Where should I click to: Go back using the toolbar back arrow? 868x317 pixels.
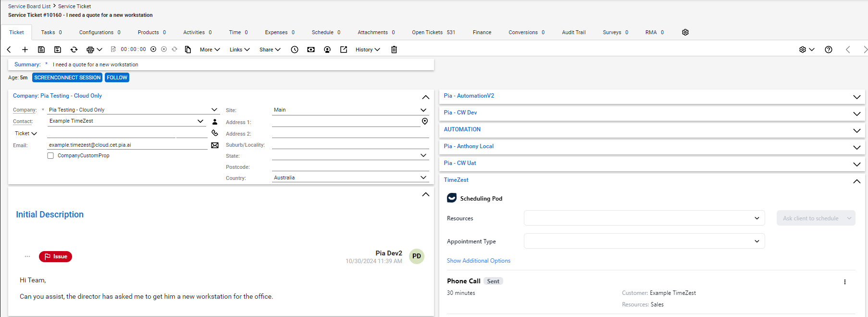tap(9, 50)
